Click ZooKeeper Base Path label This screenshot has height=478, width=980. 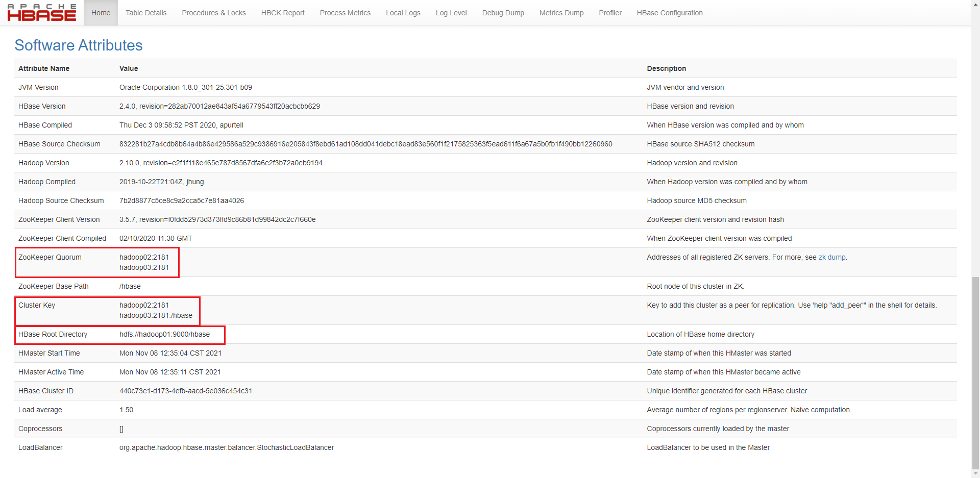[x=54, y=286]
